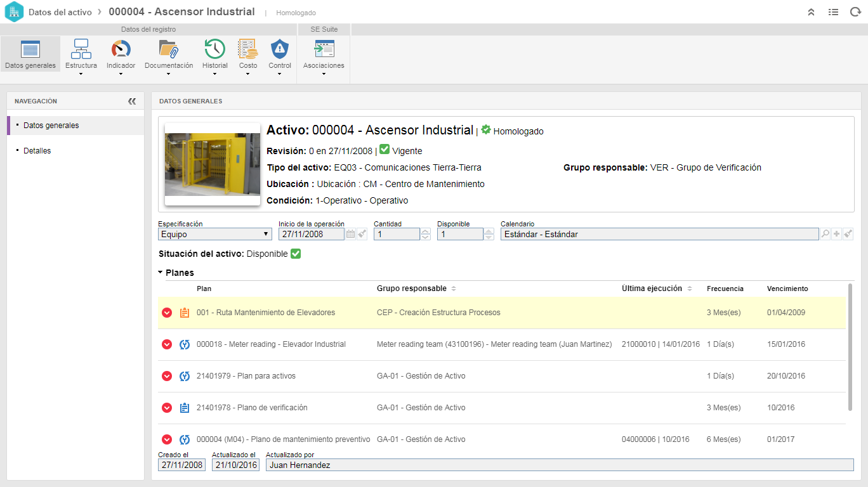Click blue cycle icon for plan 000018

pyautogui.click(x=185, y=344)
